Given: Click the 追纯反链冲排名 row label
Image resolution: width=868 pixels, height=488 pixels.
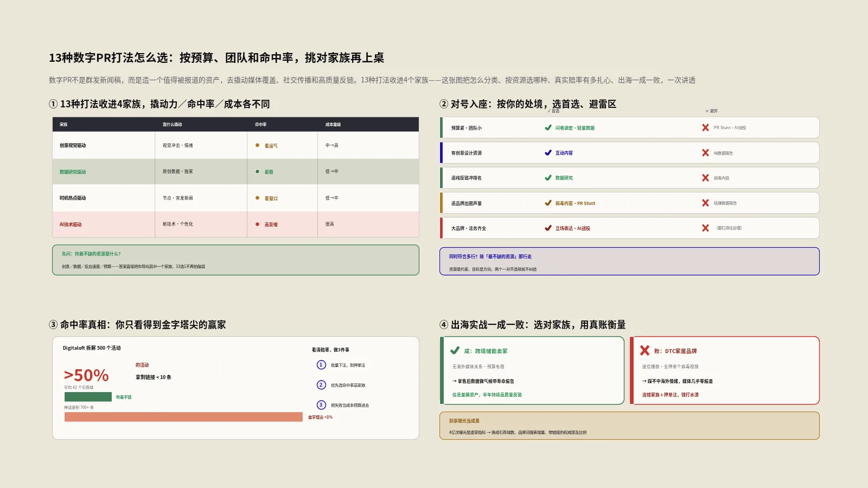Looking at the screenshot, I should point(466,178).
